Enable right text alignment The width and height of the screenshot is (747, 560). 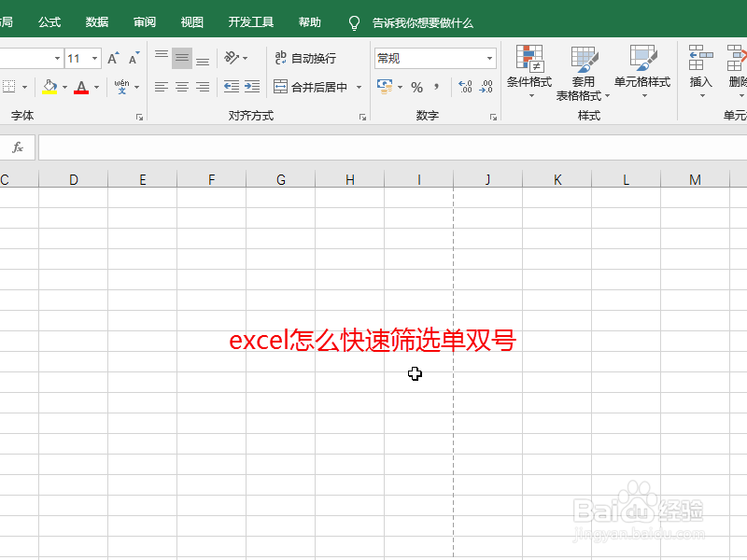tap(203, 87)
